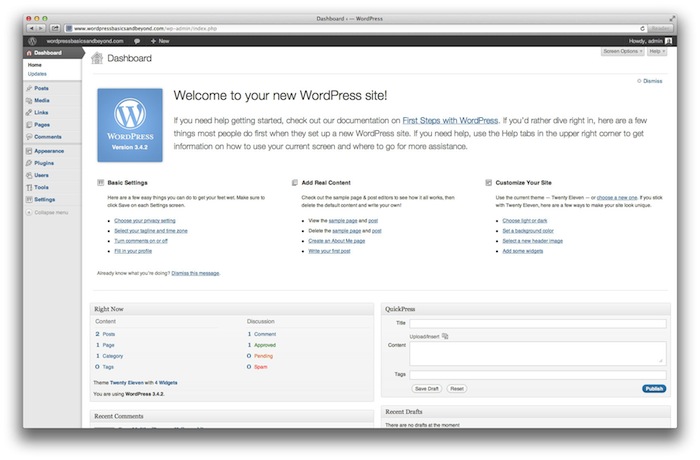The image size is (700, 460).
Task: Click the Plugins icon in sidebar
Action: pyautogui.click(x=29, y=163)
